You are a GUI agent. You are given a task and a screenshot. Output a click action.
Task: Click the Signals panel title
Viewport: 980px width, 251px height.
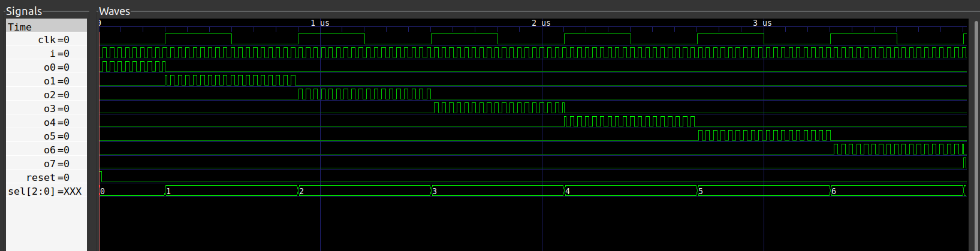pyautogui.click(x=24, y=11)
